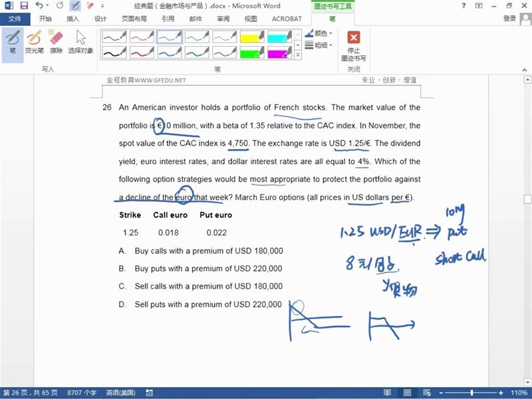Click the macro recording status icon

pyautogui.click(x=149, y=393)
